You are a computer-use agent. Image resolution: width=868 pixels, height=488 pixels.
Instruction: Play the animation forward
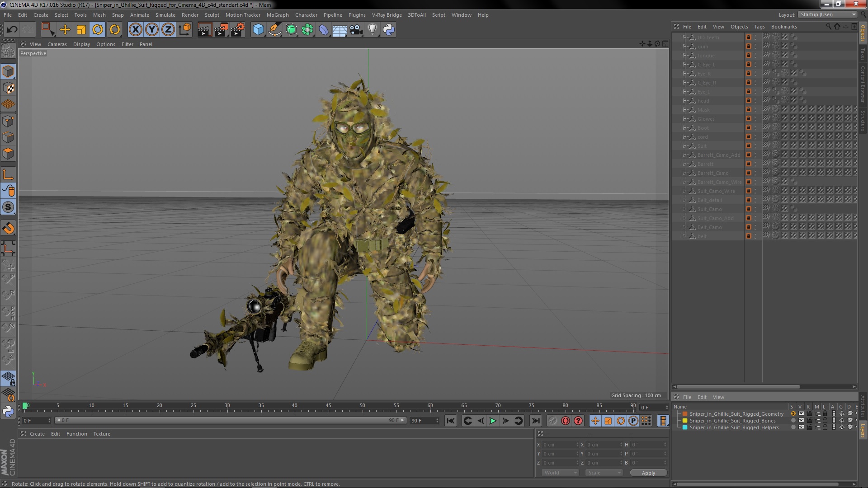coord(493,421)
